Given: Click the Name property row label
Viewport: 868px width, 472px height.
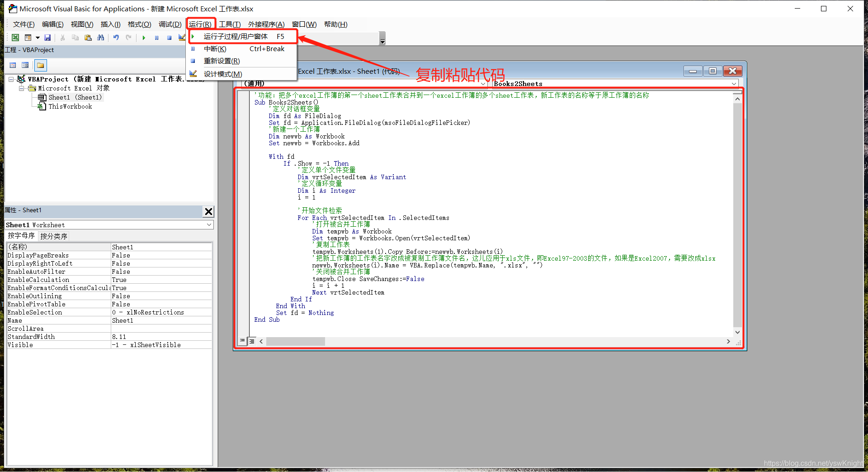Looking at the screenshot, I should tap(59, 320).
